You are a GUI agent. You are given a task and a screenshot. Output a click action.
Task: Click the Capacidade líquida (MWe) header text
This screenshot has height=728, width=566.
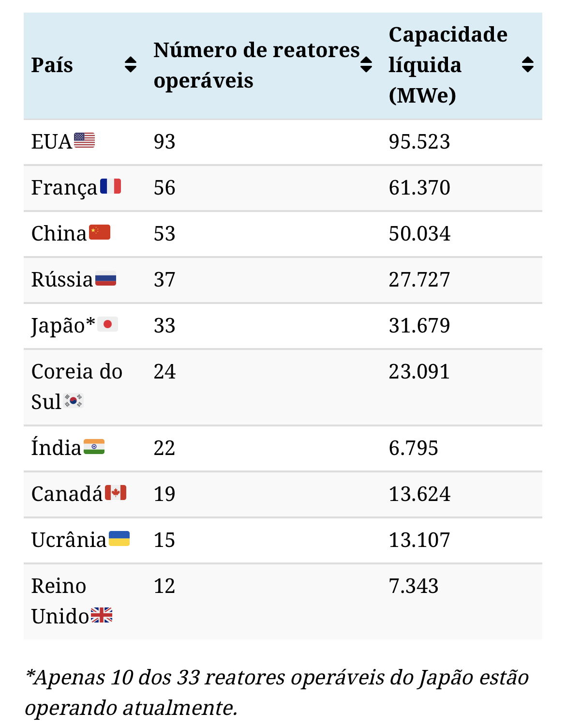[x=447, y=65]
